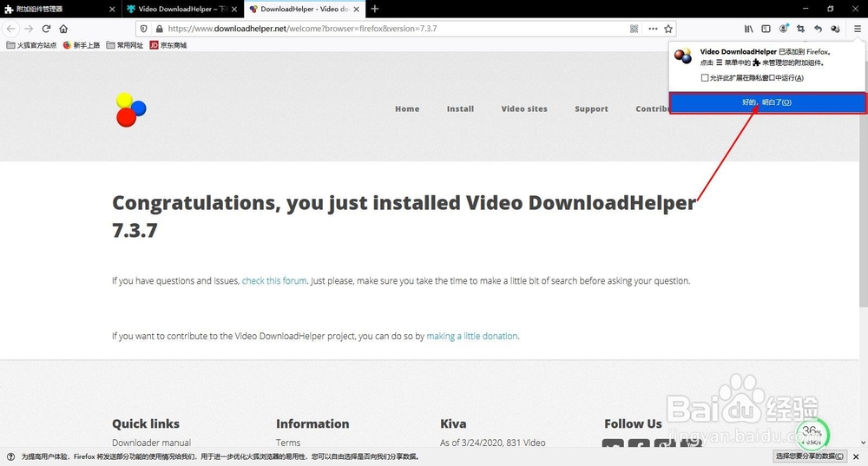Open the 常用网址 bookmark folder
Screen dimensions: 868x466
pos(124,45)
